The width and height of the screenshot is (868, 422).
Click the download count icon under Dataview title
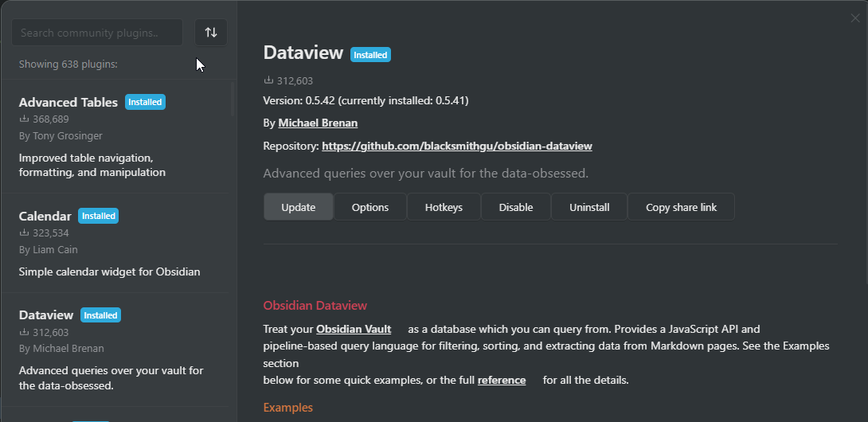coord(269,80)
